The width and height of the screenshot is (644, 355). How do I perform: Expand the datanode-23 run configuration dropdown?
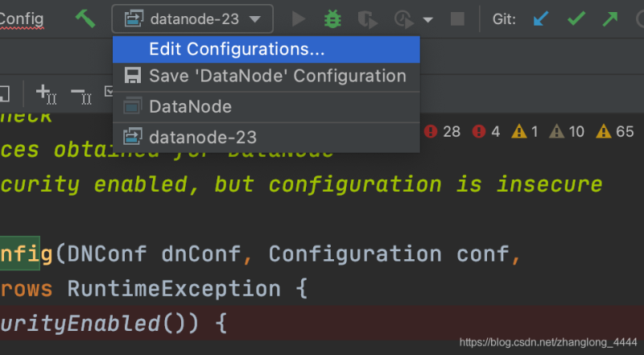coord(255,19)
